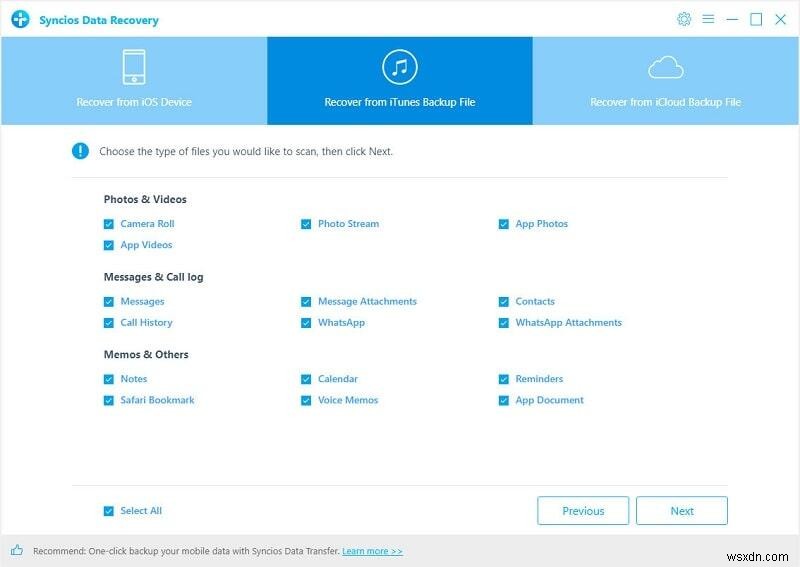Click the Memos & Others heading
Viewport: 800px width, 567px height.
pyautogui.click(x=146, y=354)
